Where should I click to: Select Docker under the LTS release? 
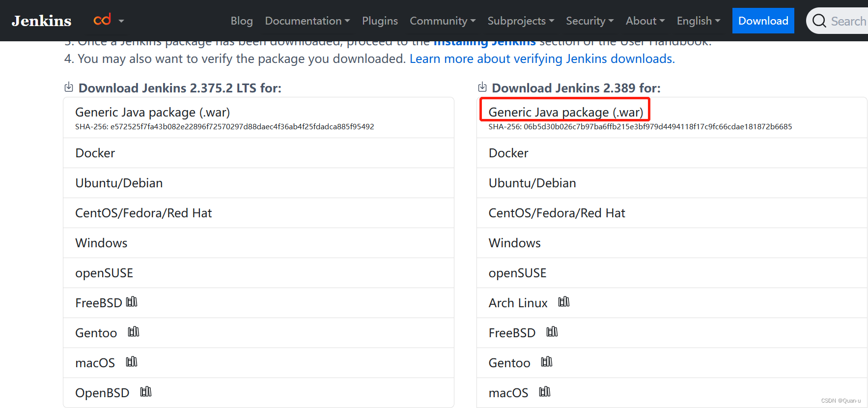click(258, 153)
